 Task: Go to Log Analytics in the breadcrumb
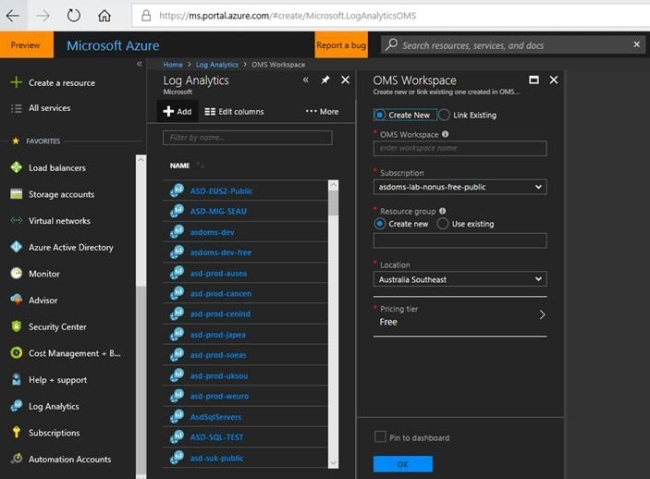(x=217, y=64)
